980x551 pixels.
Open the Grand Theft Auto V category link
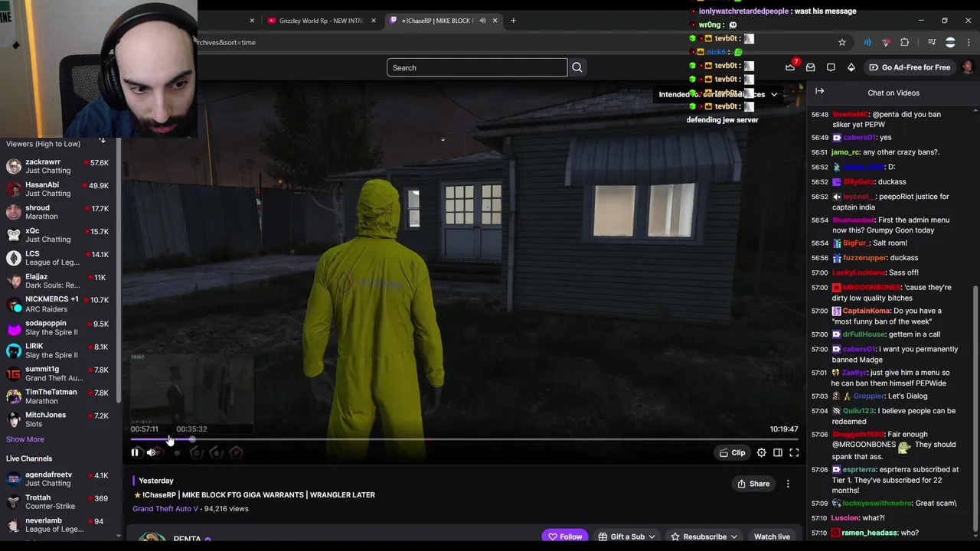(x=165, y=509)
